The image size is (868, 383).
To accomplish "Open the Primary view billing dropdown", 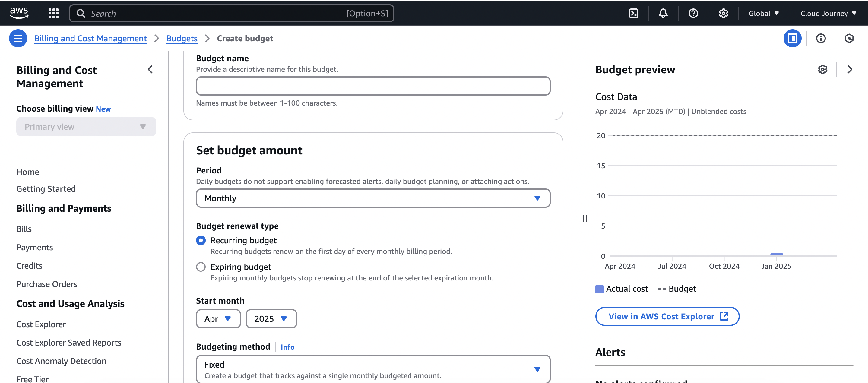I will [x=86, y=127].
